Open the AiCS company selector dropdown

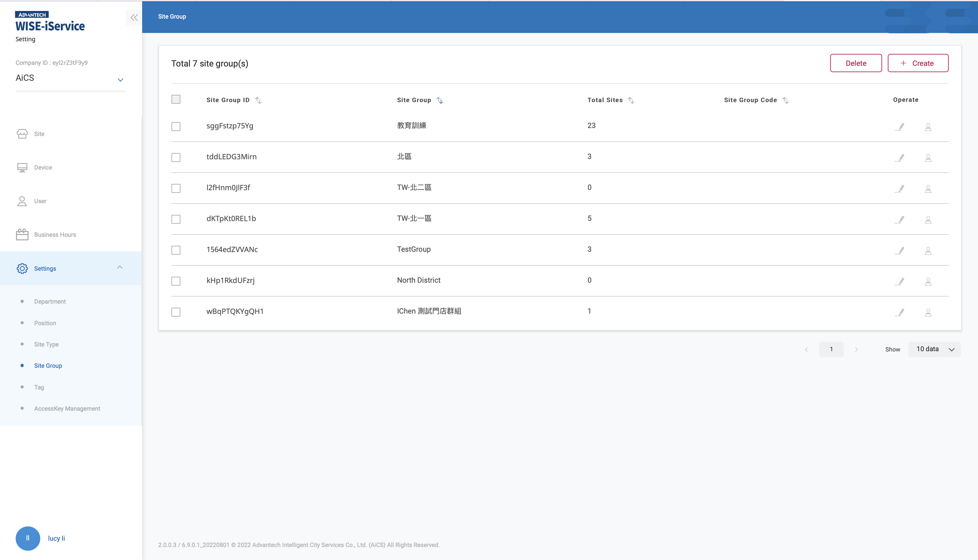(120, 79)
